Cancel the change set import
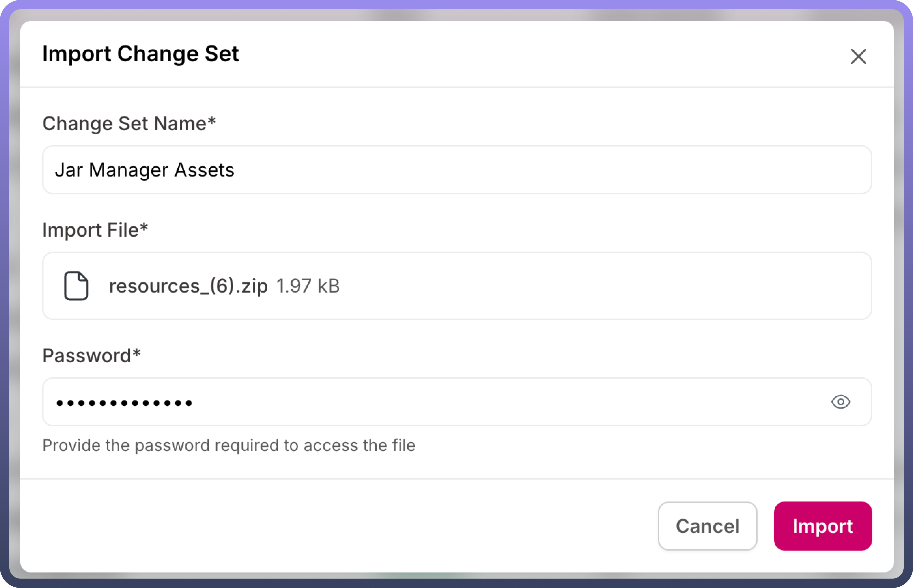This screenshot has width=913, height=588. tap(707, 526)
